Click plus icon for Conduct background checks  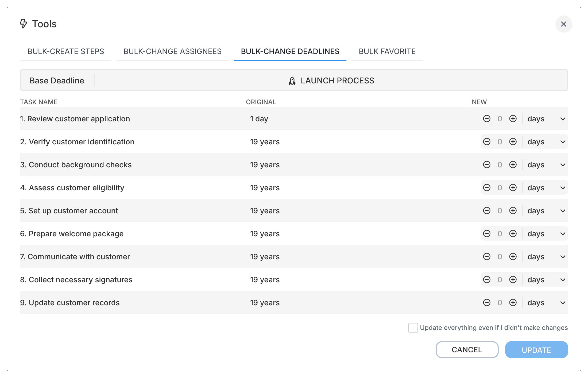point(513,165)
